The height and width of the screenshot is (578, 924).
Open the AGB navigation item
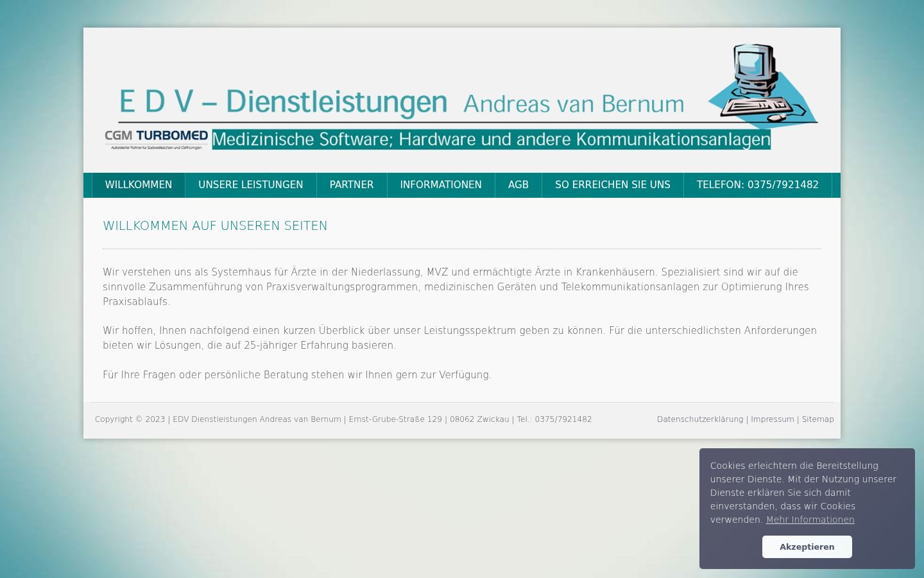pos(518,185)
